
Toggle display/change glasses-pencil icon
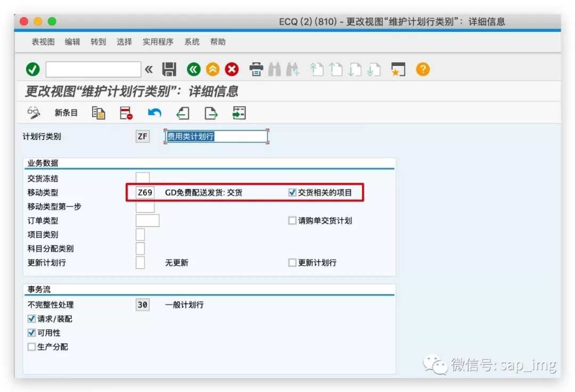tap(34, 113)
